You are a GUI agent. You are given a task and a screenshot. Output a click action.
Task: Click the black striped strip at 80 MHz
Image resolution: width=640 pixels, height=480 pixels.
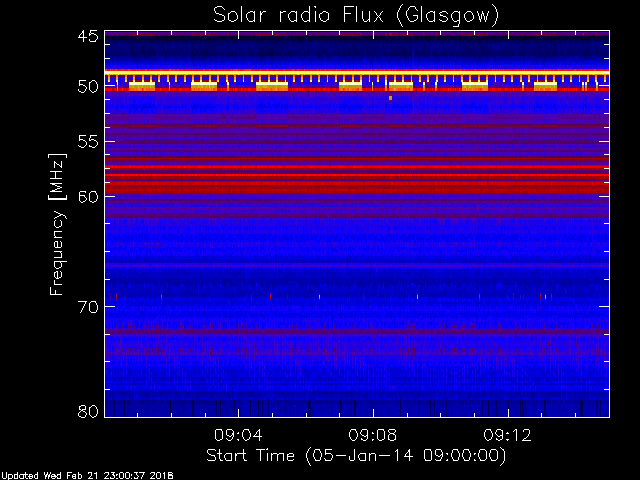click(x=355, y=408)
